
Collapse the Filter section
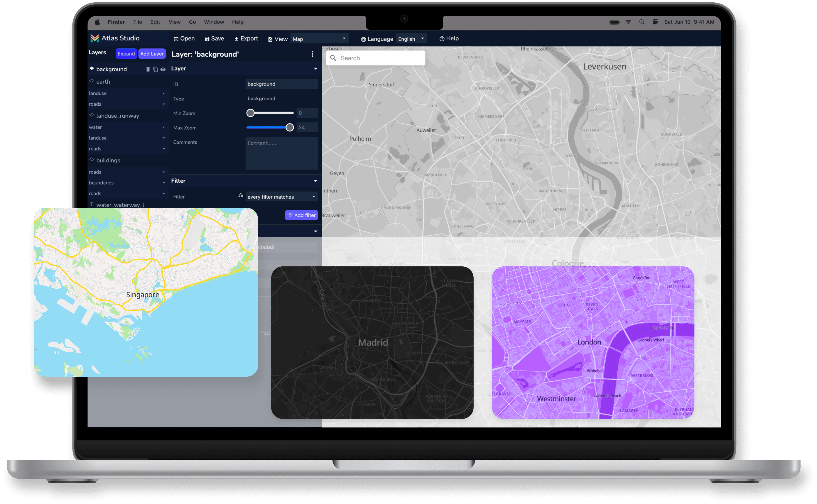pos(315,181)
